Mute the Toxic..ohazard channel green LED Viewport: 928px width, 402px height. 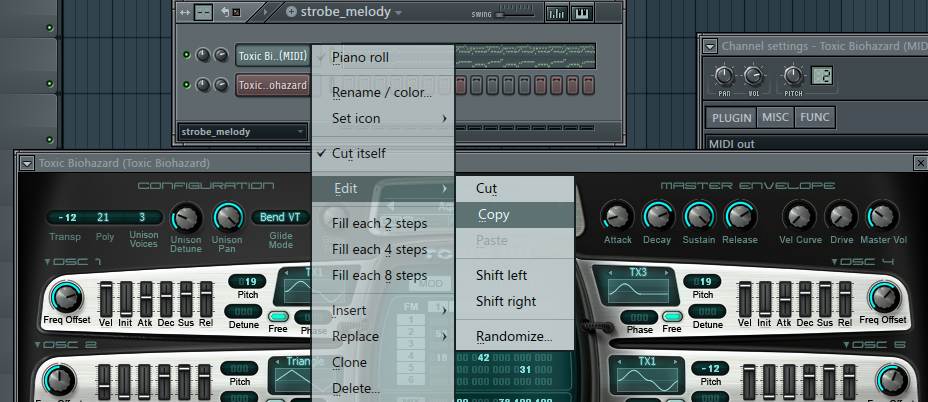pos(187,85)
